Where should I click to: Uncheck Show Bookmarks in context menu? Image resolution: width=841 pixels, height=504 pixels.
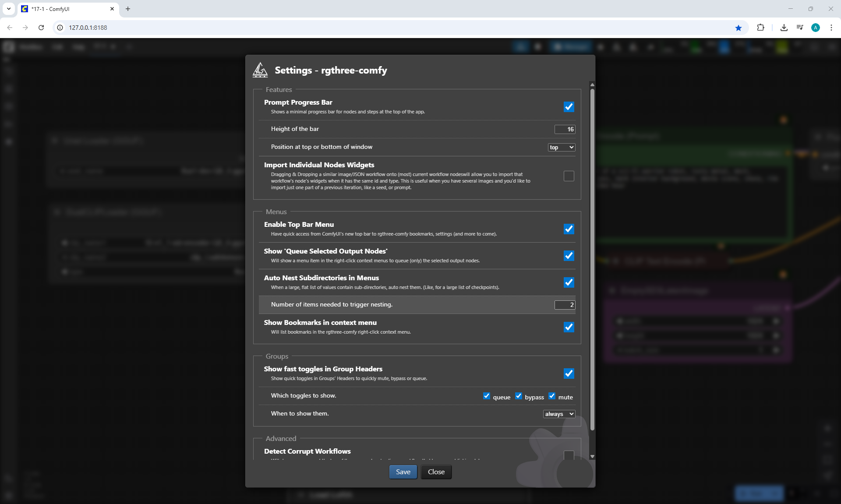point(569,327)
